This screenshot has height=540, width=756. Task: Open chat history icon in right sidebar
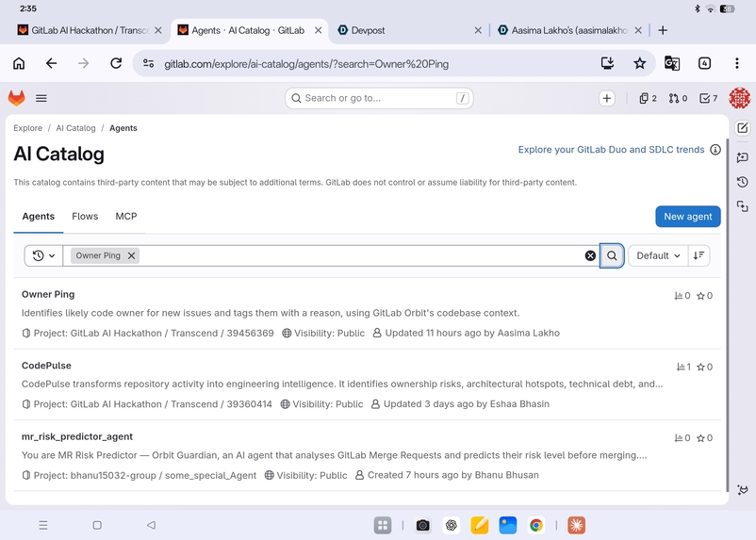tap(743, 182)
